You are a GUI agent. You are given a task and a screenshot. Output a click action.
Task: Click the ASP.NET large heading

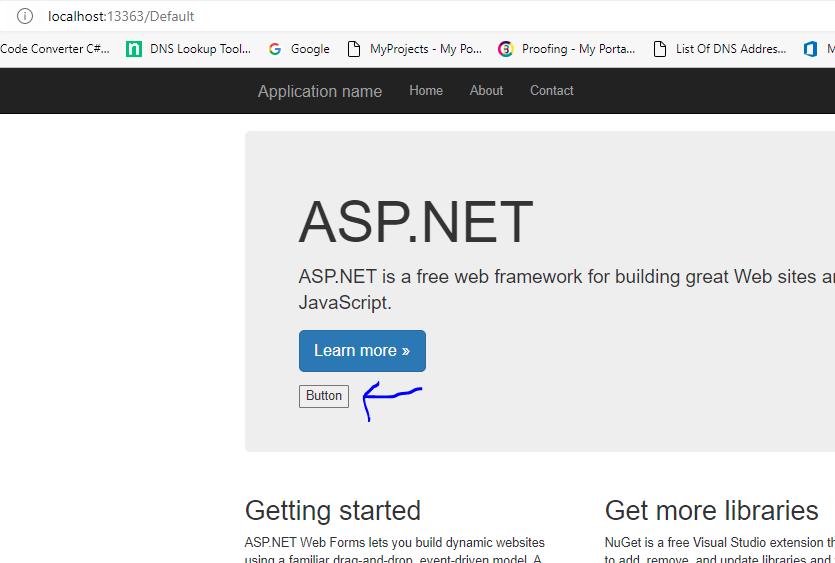416,222
